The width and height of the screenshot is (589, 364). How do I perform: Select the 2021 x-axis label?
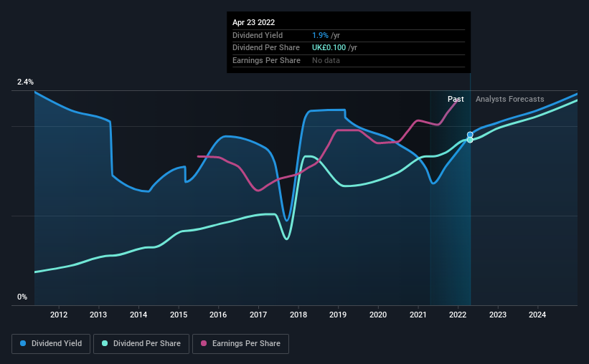[x=418, y=315]
